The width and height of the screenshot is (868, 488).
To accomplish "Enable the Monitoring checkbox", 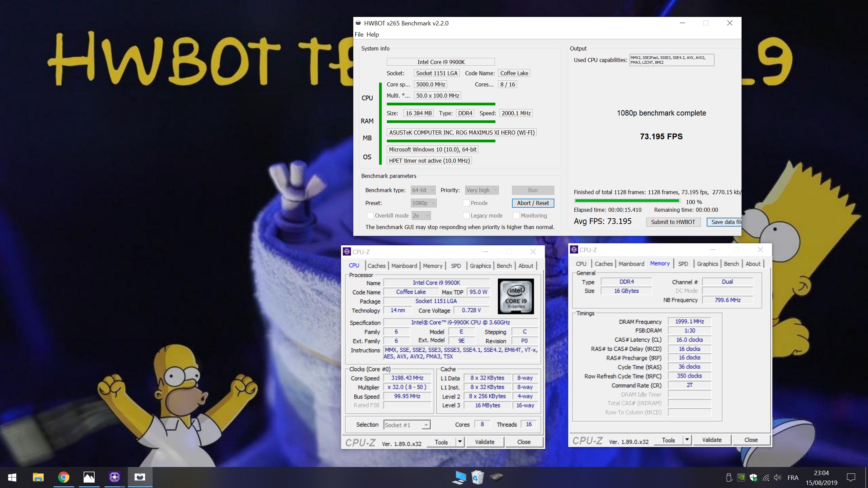I will click(516, 216).
